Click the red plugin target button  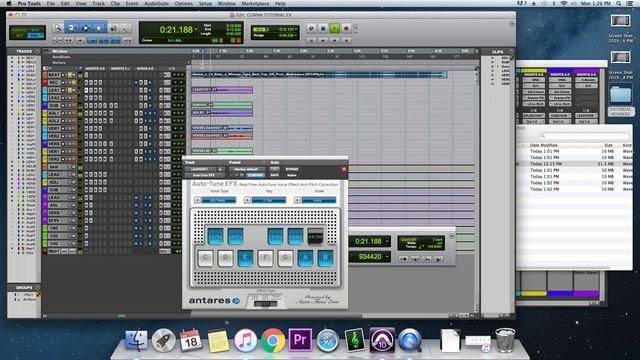[x=344, y=169]
